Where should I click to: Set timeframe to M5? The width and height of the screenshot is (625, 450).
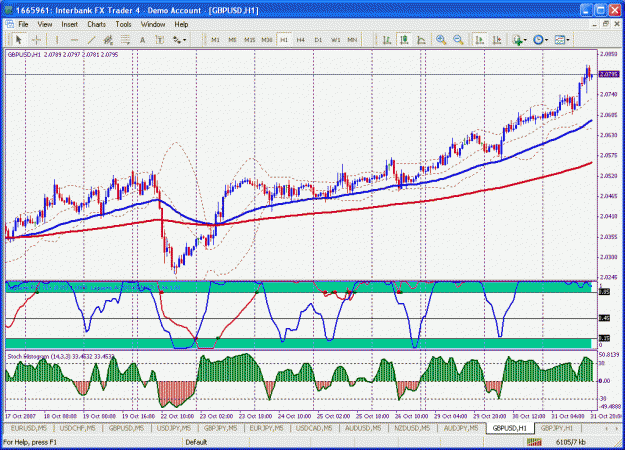(232, 40)
